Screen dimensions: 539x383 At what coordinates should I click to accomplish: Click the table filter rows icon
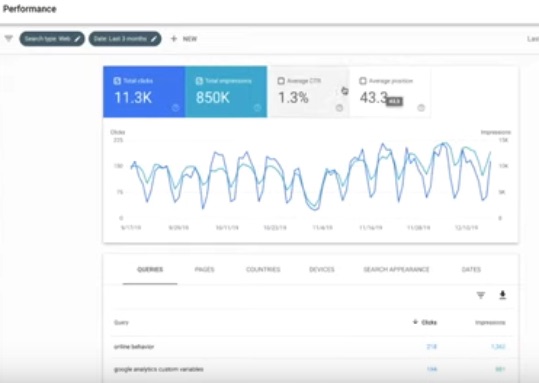point(481,295)
